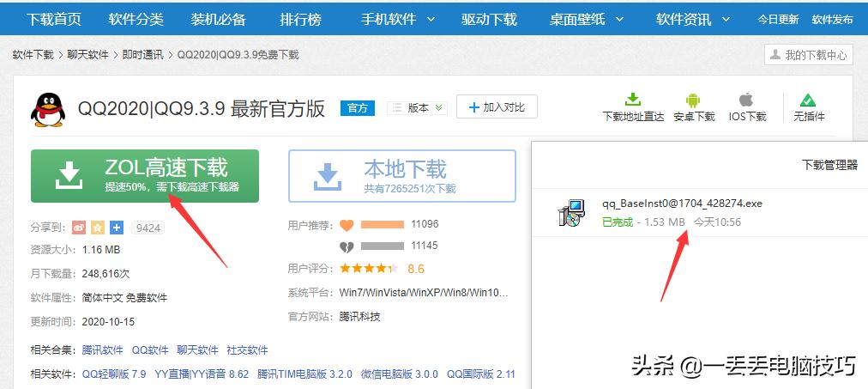The image size is (868, 389).
Task: Open 腾讯软件 related collection link
Action: pyautogui.click(x=102, y=350)
